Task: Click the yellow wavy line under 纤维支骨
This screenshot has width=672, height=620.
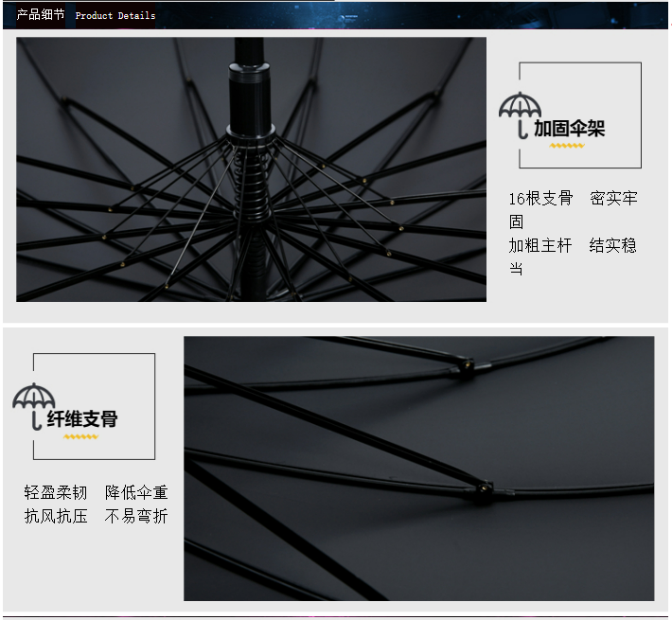Action: 80,436
